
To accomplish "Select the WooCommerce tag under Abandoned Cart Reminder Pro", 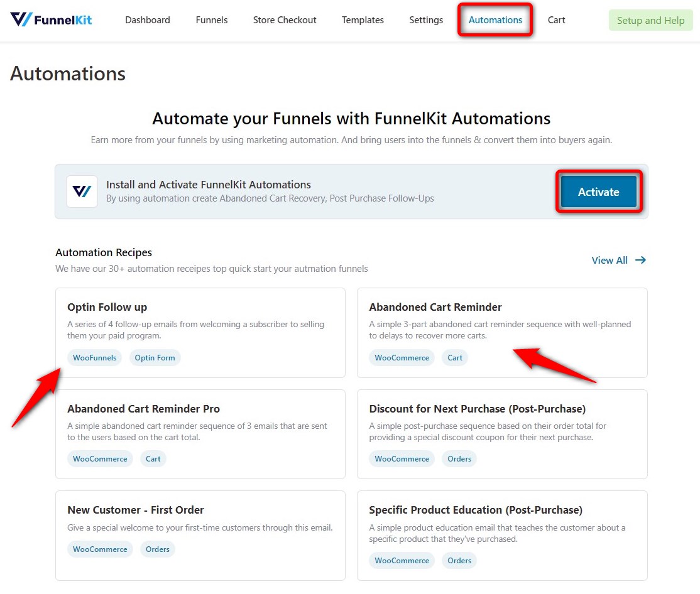I will (100, 458).
